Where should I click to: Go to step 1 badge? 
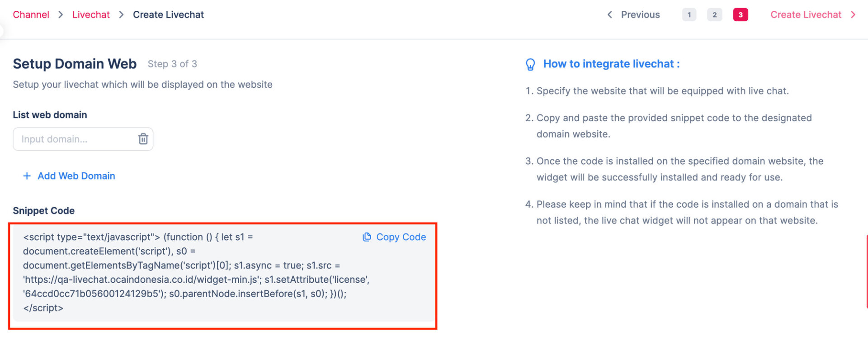[x=689, y=15]
